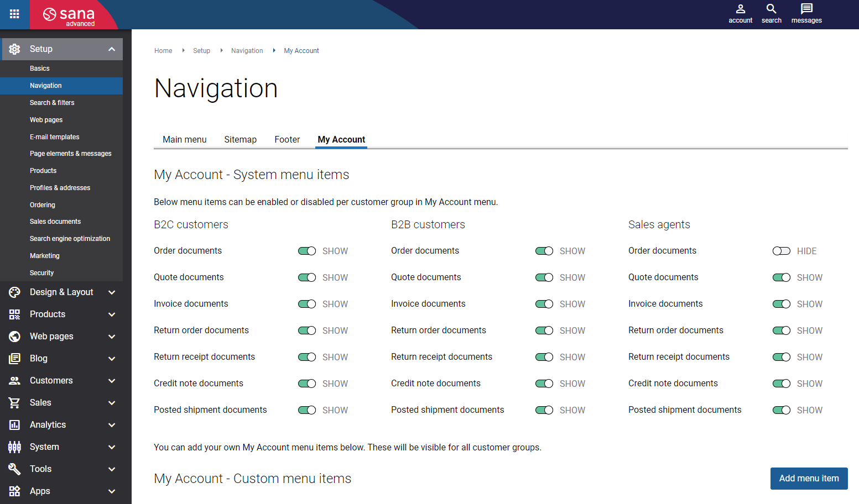Viewport: 859px width, 504px height.
Task: Click the Tools wrench icon
Action: point(15,469)
